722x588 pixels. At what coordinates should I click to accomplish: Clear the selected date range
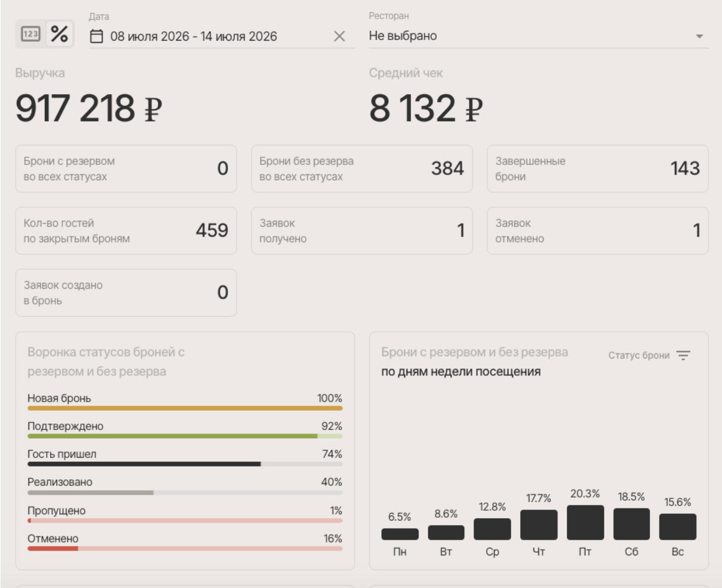[339, 37]
